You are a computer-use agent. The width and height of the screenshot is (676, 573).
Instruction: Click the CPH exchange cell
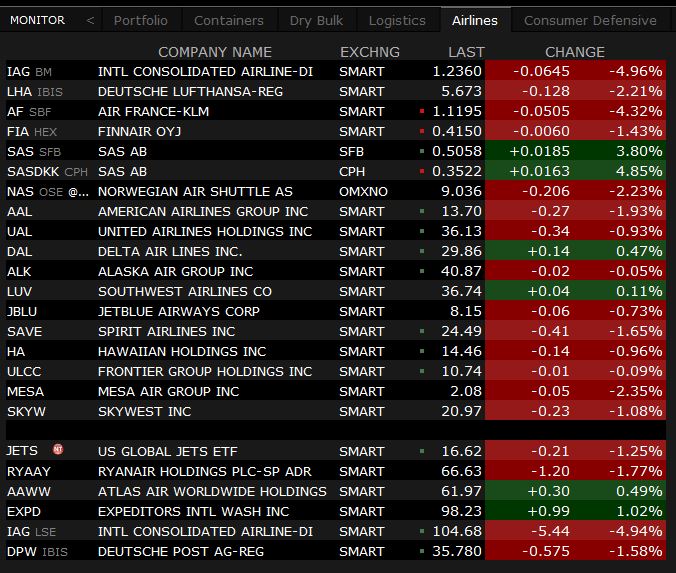(352, 172)
